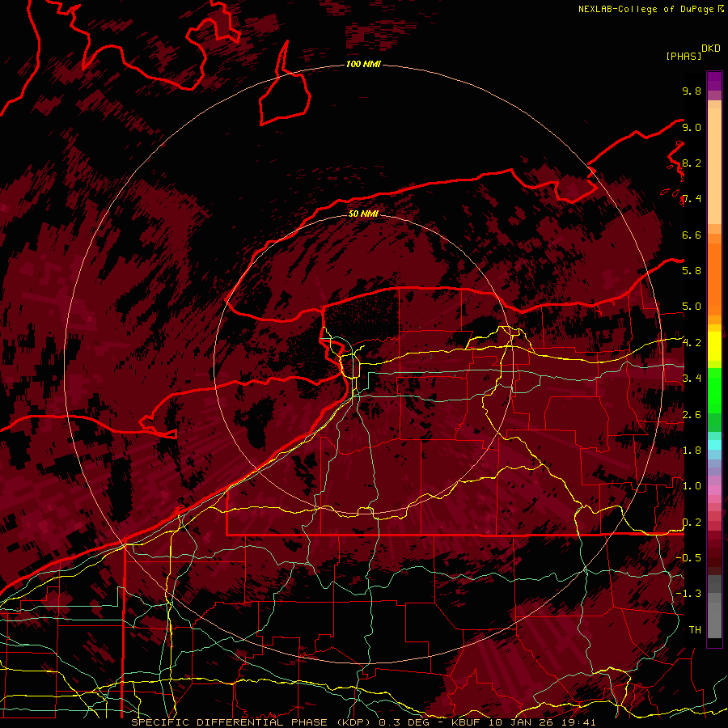This screenshot has width=728, height=728.
Task: Click the TH threshold label on scale
Action: click(695, 630)
